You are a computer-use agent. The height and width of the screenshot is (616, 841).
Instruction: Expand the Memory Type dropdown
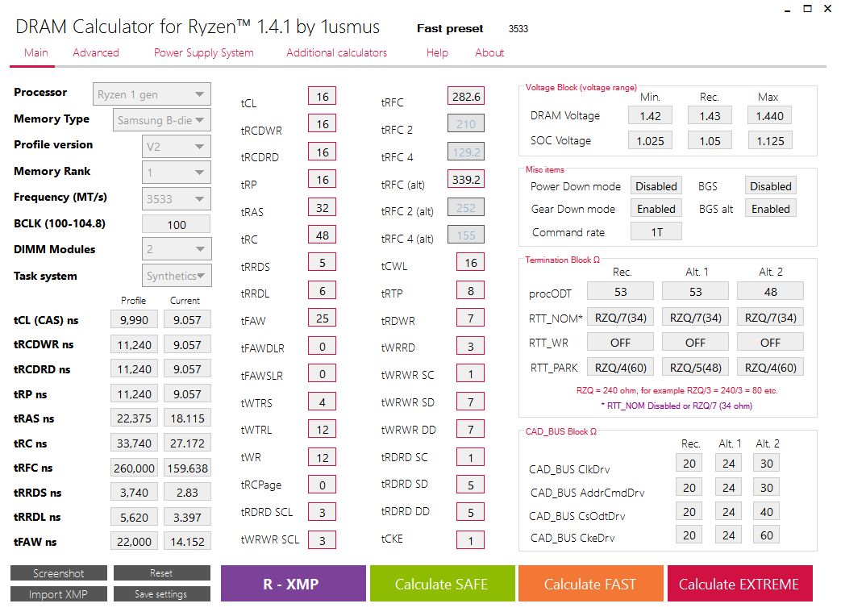point(162,120)
